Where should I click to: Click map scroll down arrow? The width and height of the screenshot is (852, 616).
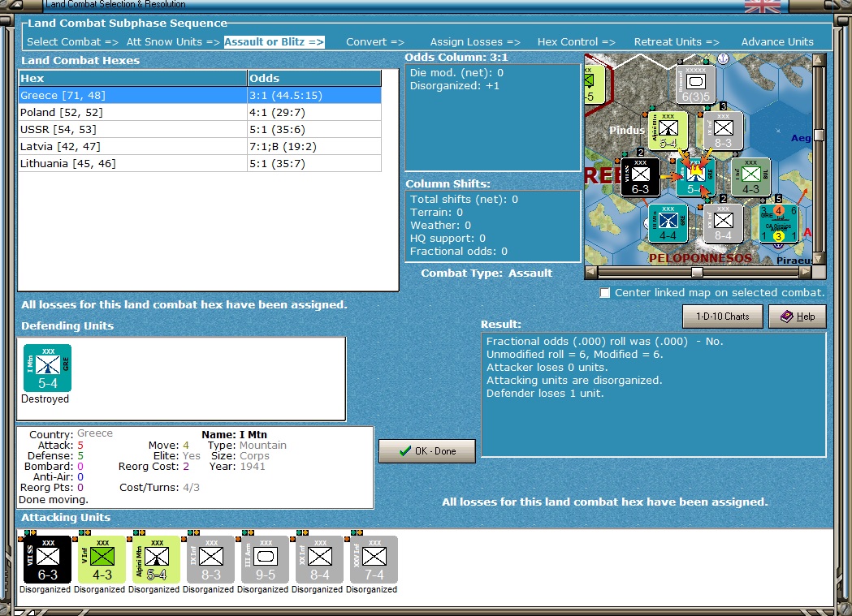[x=819, y=259]
